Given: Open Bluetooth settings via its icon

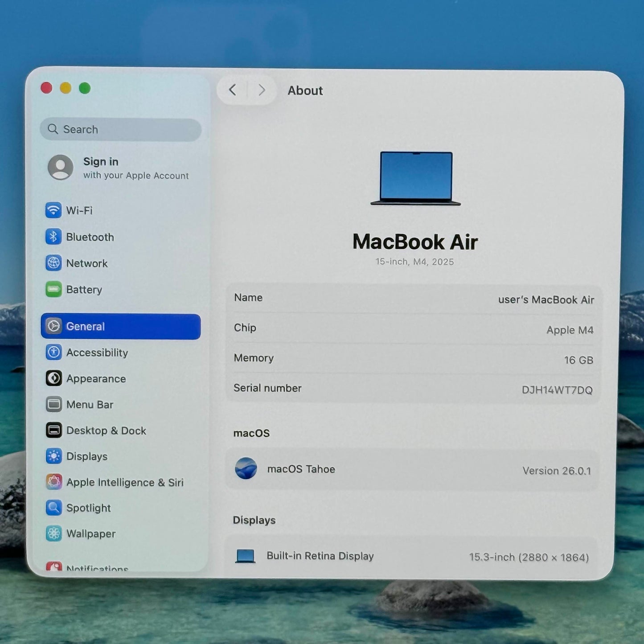Looking at the screenshot, I should [x=53, y=237].
